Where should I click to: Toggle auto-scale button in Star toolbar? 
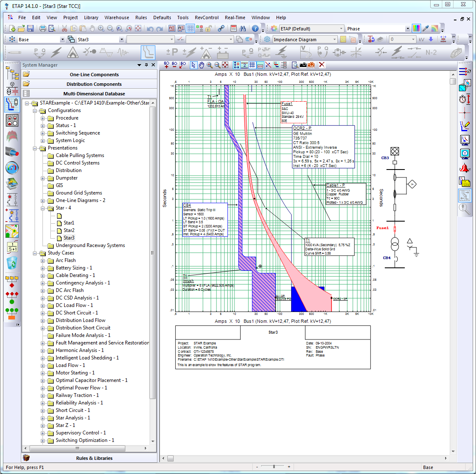[237, 65]
